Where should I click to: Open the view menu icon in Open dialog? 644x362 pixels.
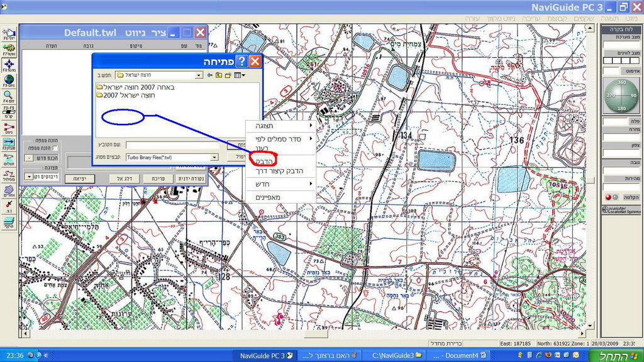pyautogui.click(x=239, y=75)
